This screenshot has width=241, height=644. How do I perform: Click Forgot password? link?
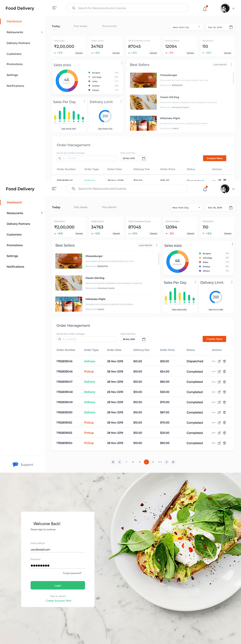[72, 573]
